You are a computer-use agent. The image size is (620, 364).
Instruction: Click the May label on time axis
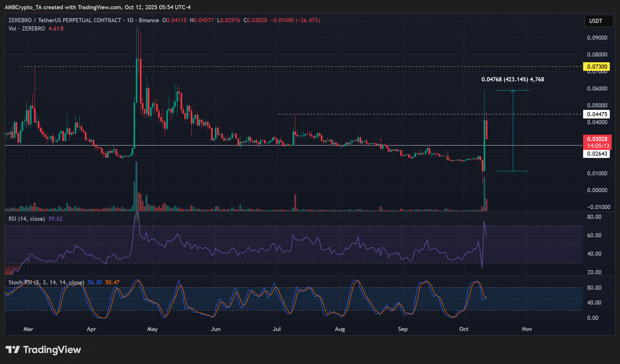coord(152,329)
